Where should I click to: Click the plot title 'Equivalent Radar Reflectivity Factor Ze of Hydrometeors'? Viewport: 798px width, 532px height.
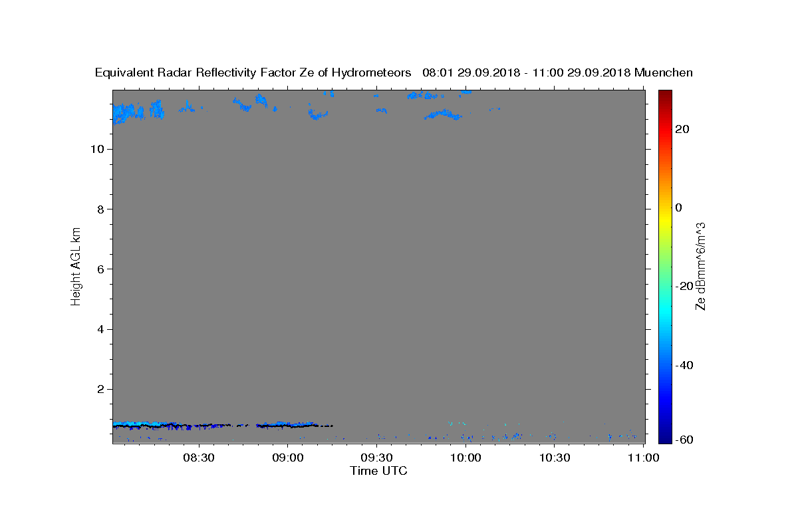click(x=253, y=72)
